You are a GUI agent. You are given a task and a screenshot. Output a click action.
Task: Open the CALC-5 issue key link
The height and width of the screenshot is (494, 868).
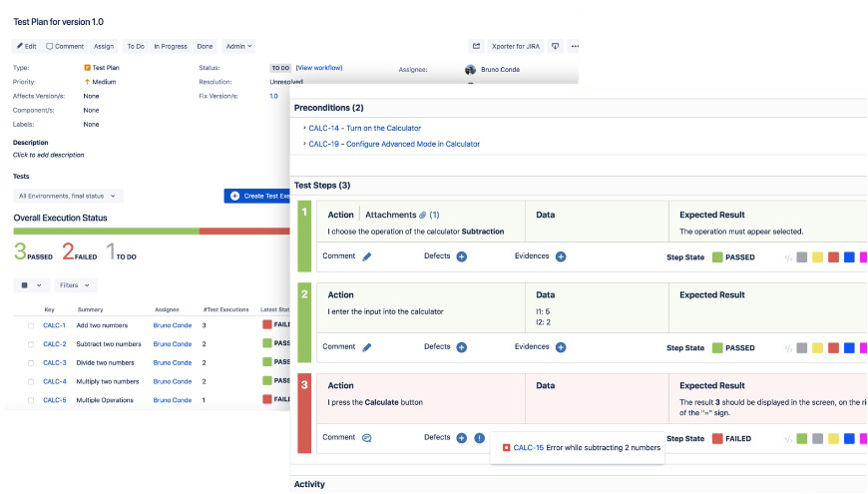click(x=54, y=400)
